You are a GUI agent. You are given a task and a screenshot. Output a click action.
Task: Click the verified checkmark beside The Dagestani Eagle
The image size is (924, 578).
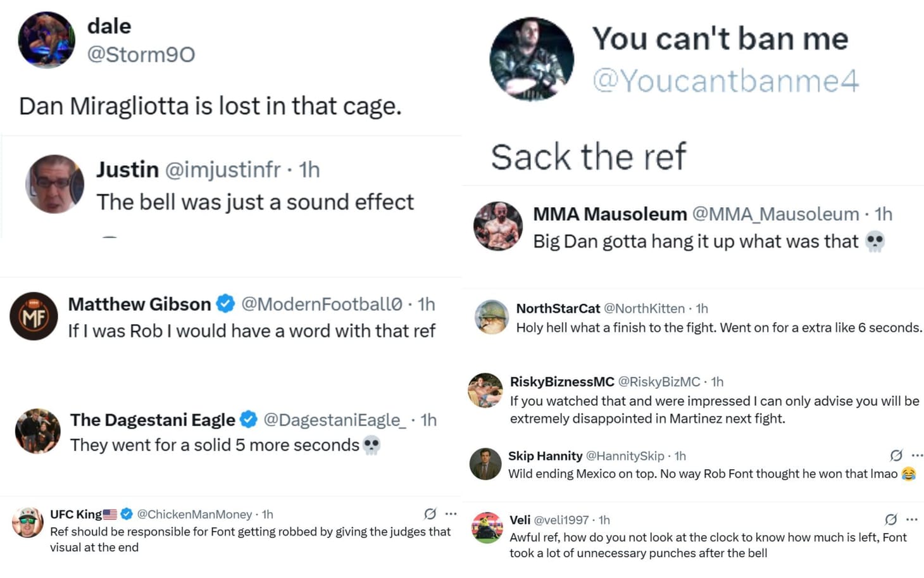pos(248,420)
